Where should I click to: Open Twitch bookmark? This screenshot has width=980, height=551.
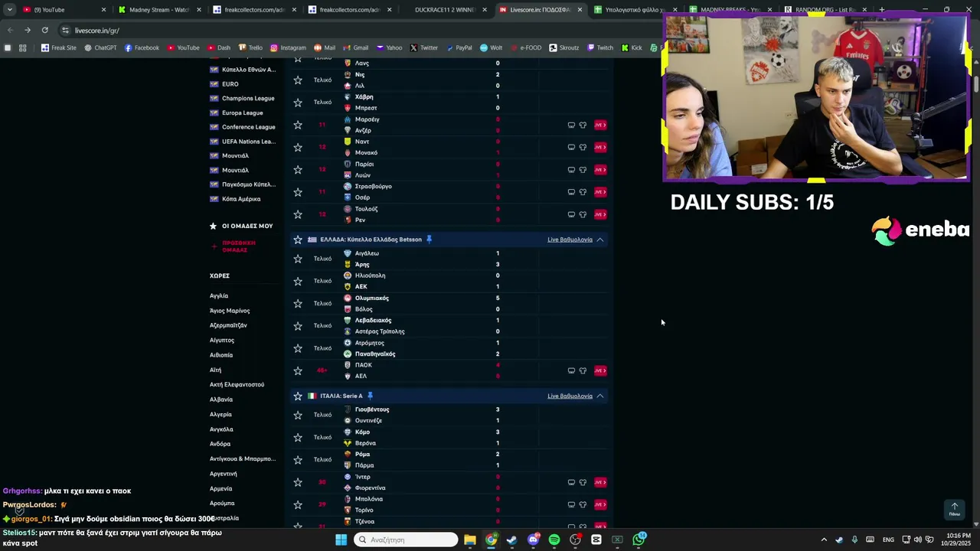tap(600, 47)
